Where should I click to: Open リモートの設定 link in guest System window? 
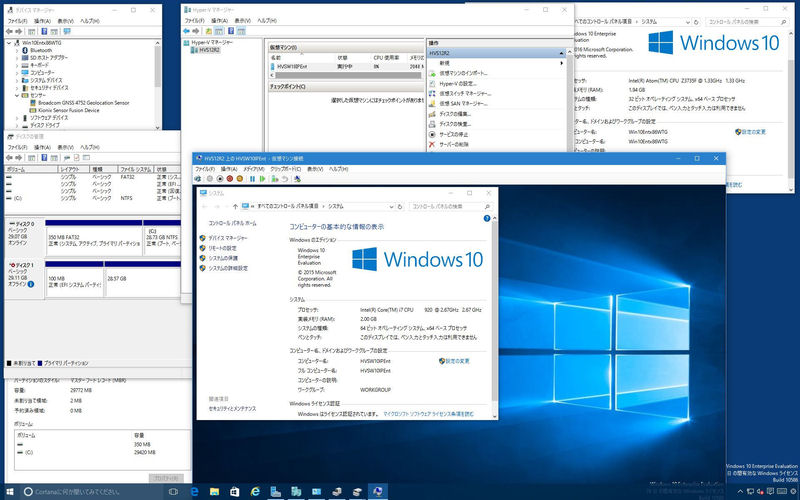[x=222, y=248]
